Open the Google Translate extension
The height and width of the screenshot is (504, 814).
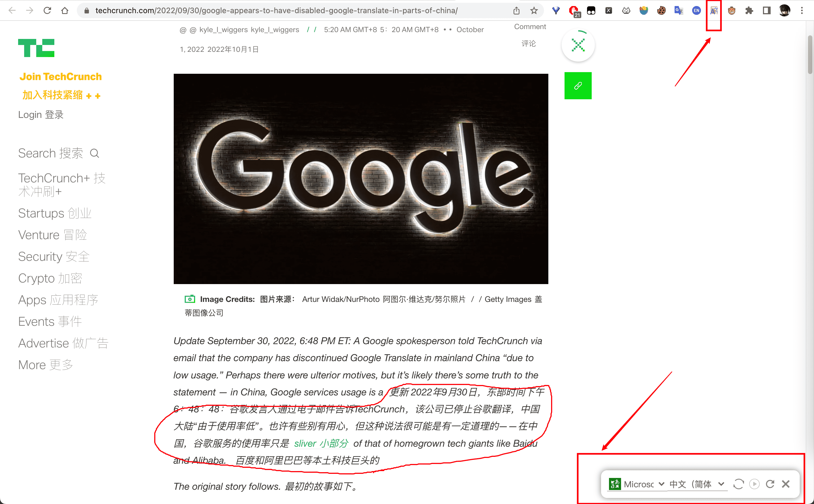(x=679, y=10)
